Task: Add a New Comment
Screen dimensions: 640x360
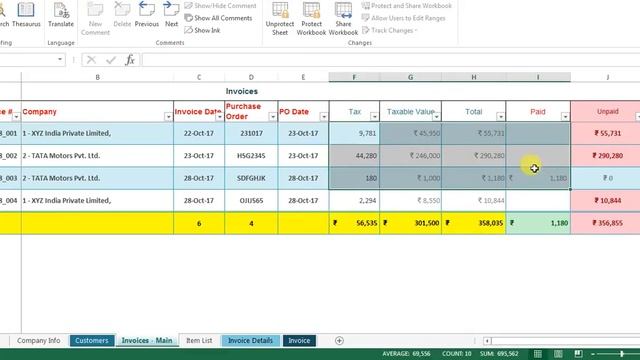Action: (95, 18)
